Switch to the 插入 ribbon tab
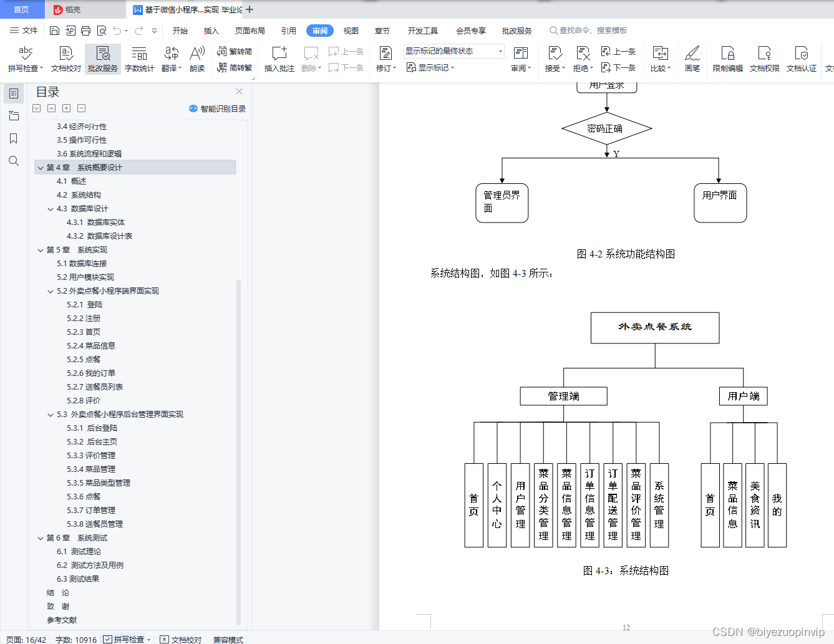Screen dimensions: 834x644 (211, 31)
